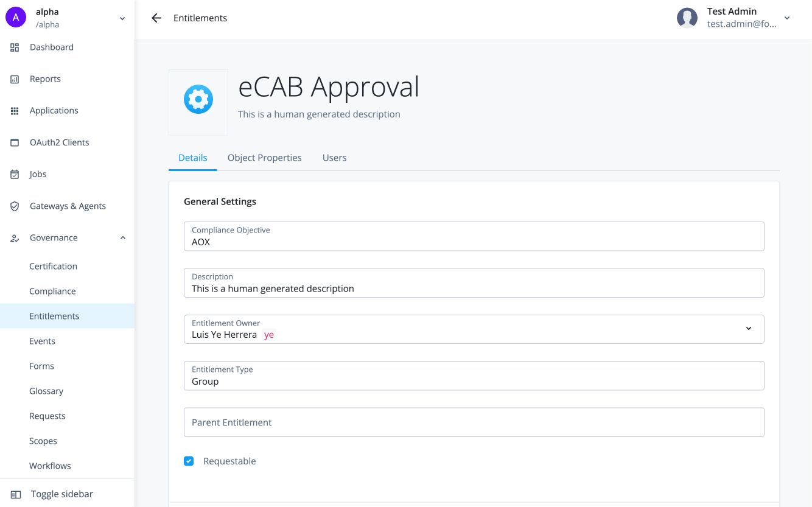
Task: Click the eCAB Approval gear icon
Action: click(x=198, y=99)
